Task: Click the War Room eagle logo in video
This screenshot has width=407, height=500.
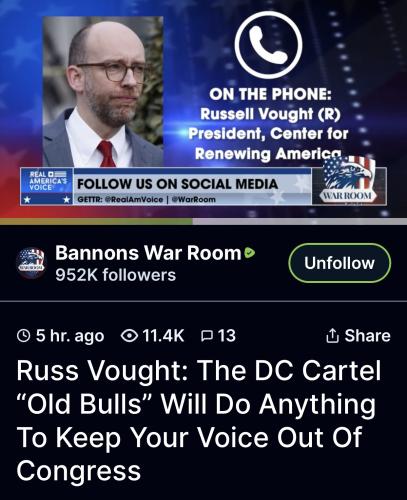Action: point(347,180)
